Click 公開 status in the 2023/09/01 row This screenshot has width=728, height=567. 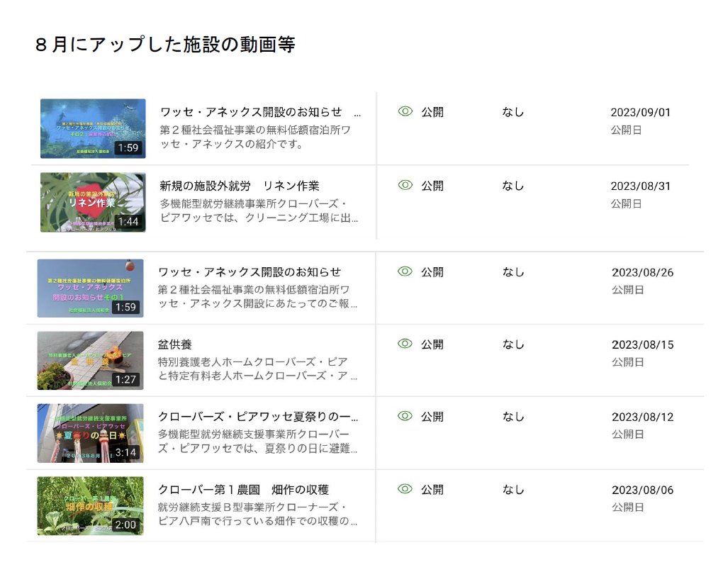[432, 112]
